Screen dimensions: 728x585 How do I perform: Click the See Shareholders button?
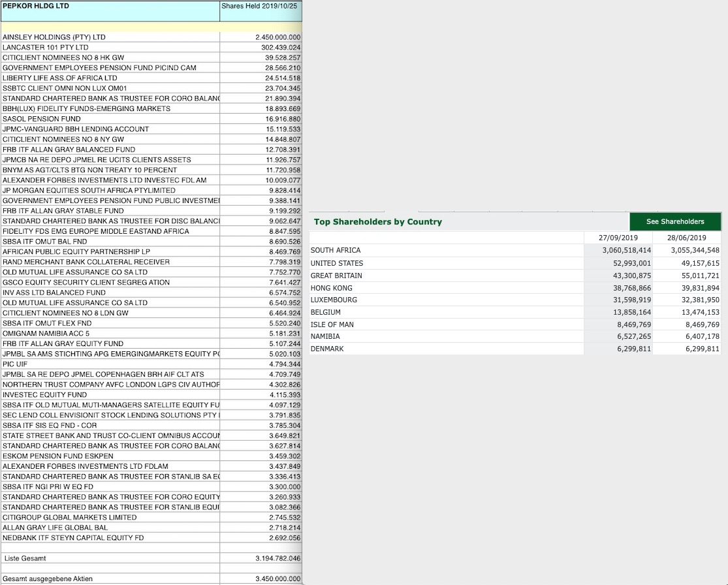(675, 221)
